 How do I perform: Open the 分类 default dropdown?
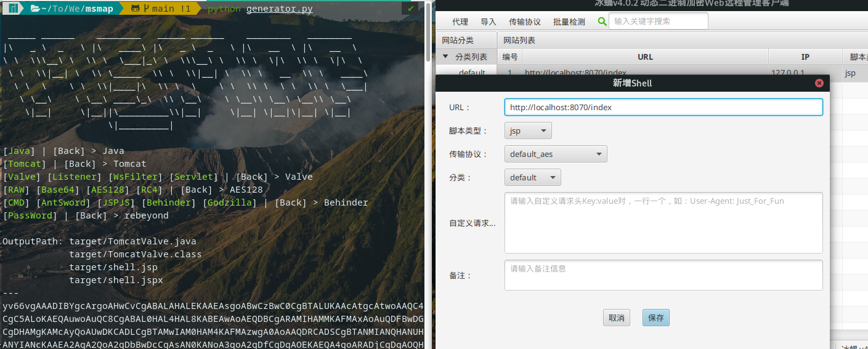point(532,177)
